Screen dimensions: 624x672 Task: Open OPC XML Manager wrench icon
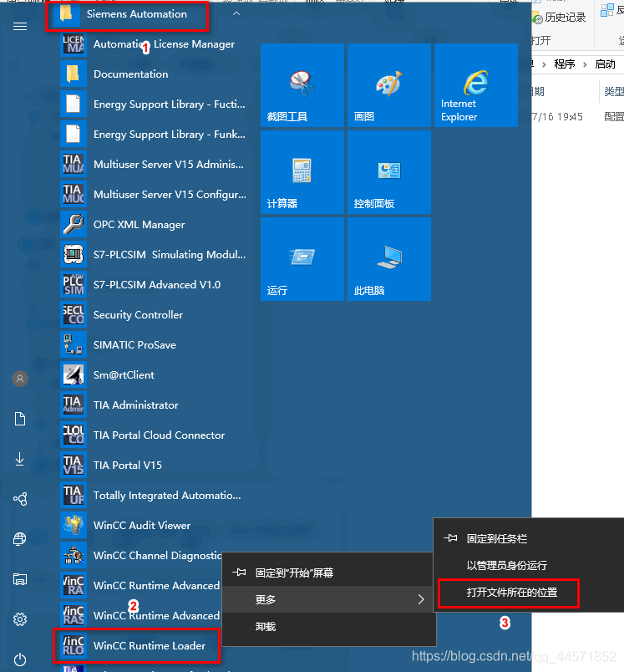(x=74, y=224)
